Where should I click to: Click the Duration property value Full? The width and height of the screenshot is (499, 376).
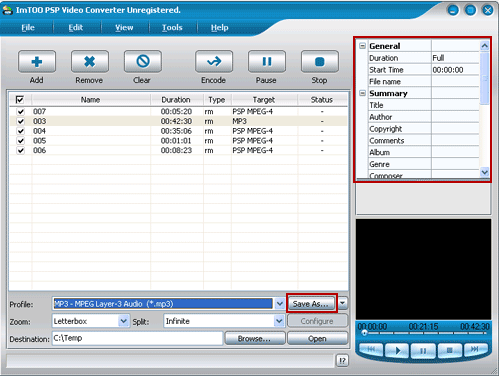[x=438, y=58]
